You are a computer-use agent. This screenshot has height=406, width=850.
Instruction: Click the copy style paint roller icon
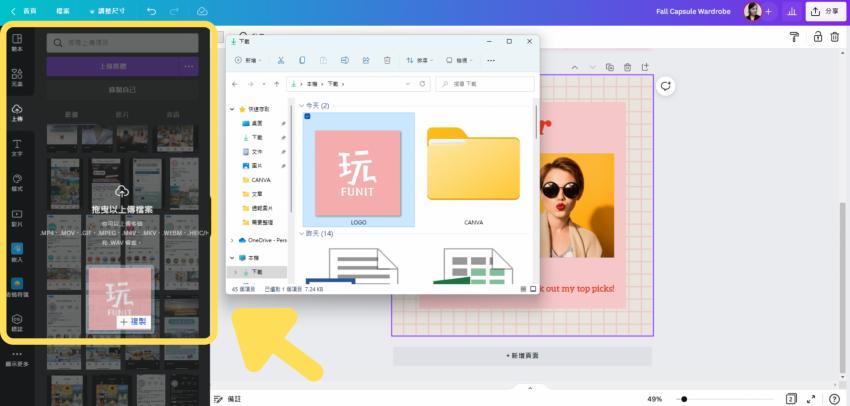(x=794, y=37)
